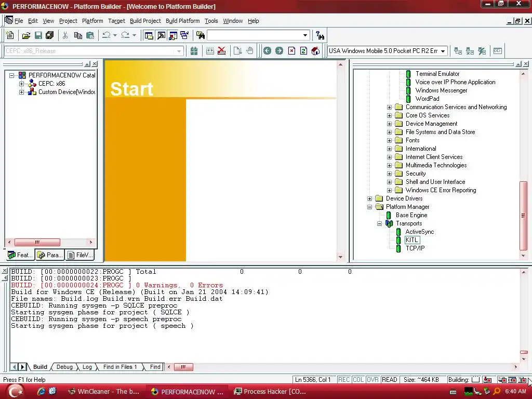Switch to the FileView workspace tab
Viewport: 532px width, 399px height.
tap(80, 255)
